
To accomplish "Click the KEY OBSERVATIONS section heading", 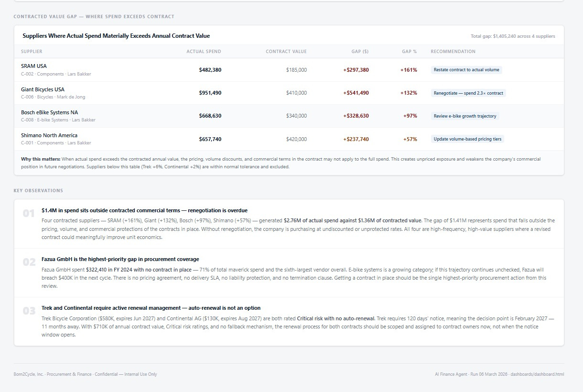I will (x=38, y=191).
